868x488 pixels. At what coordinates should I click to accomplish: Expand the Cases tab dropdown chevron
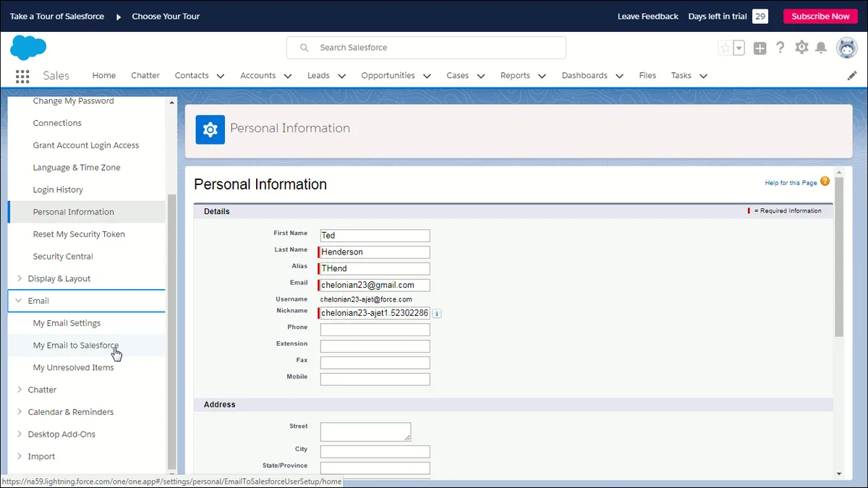click(x=481, y=76)
